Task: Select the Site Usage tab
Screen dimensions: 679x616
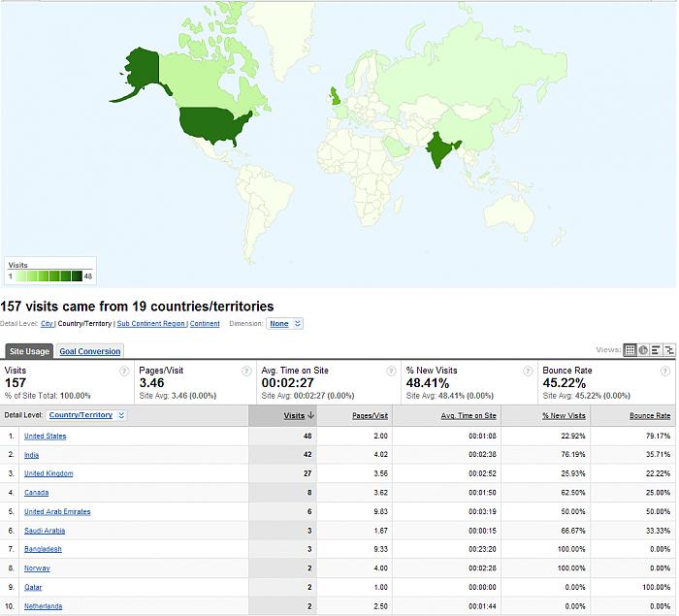Action: 29,351
